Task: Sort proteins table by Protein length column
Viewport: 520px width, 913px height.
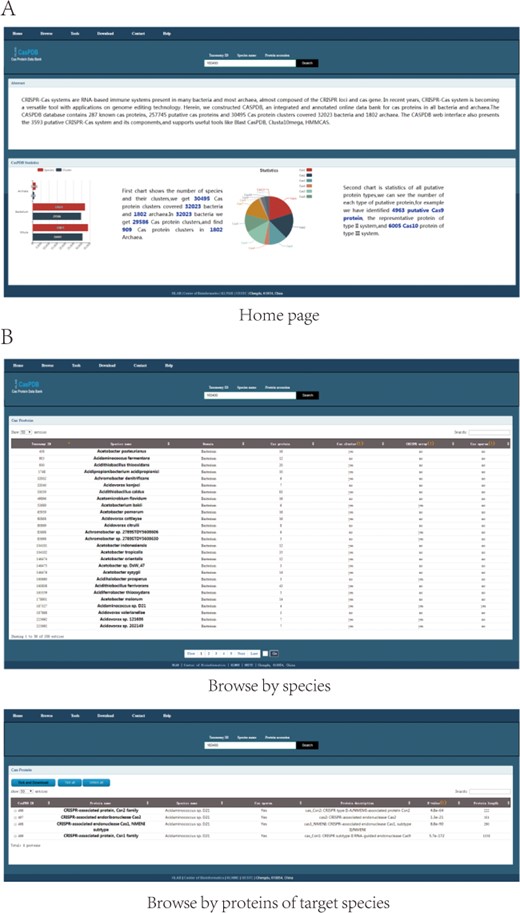Action: pyautogui.click(x=486, y=802)
